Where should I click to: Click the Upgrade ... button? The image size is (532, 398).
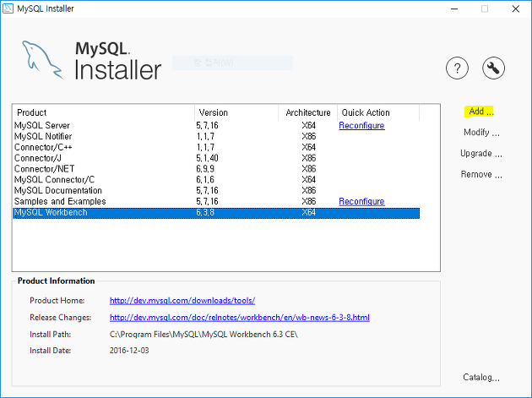[481, 154]
